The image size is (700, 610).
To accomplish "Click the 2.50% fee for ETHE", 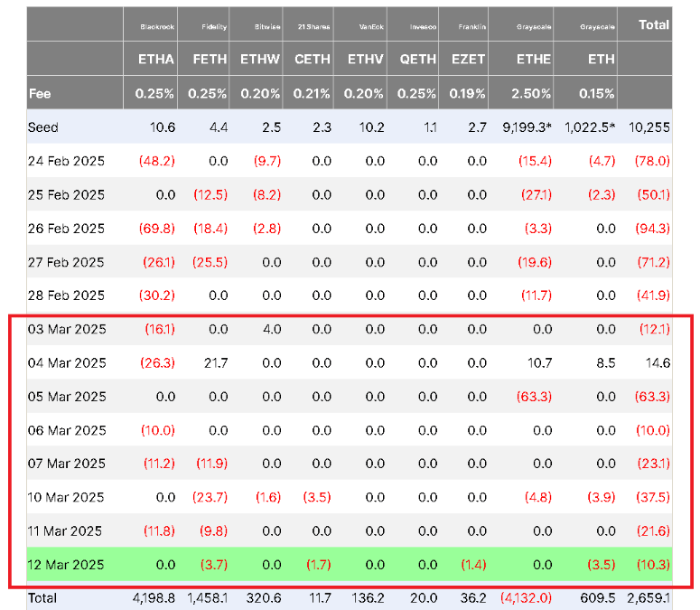I will point(531,93).
